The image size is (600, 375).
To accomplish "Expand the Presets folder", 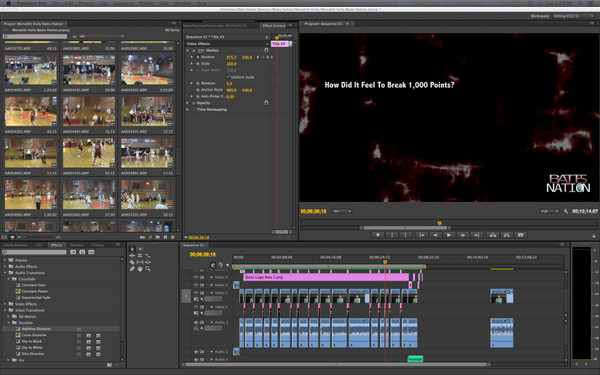I will pos(5,260).
